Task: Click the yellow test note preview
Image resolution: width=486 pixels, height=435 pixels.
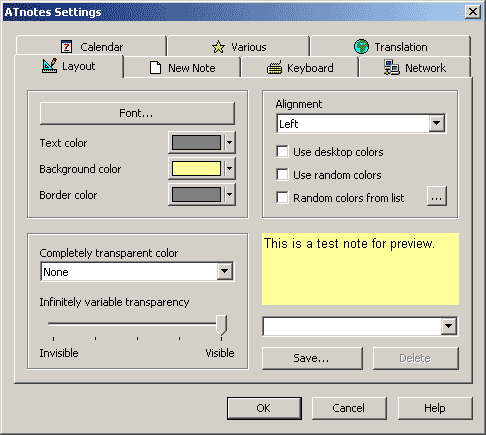Action: point(360,269)
